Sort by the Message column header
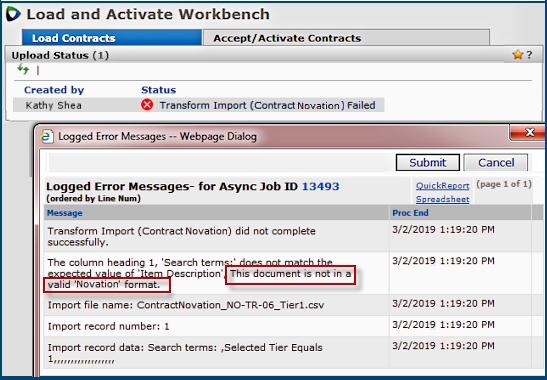 pos(65,213)
